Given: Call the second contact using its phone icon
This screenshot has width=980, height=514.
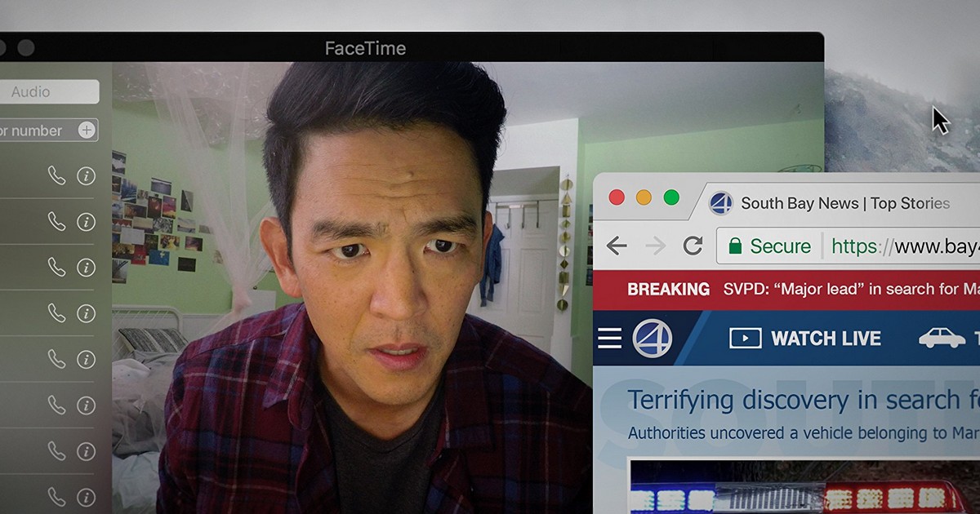Looking at the screenshot, I should tap(56, 221).
